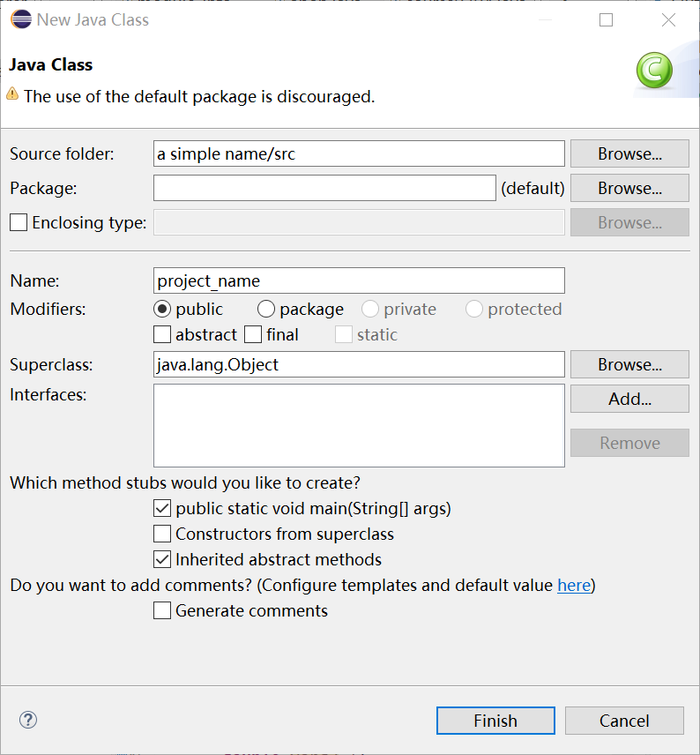Maximize the New Java Class dialog

[607, 19]
